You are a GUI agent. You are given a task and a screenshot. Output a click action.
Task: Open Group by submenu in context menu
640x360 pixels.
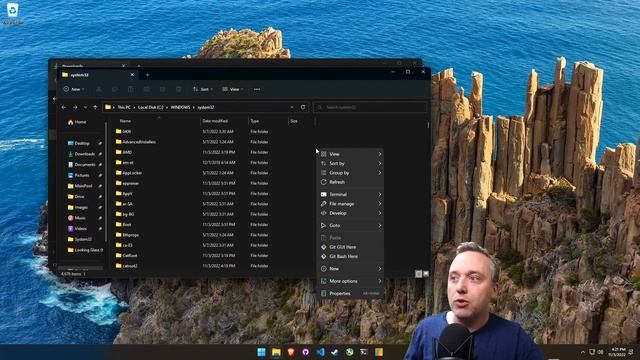pyautogui.click(x=351, y=173)
